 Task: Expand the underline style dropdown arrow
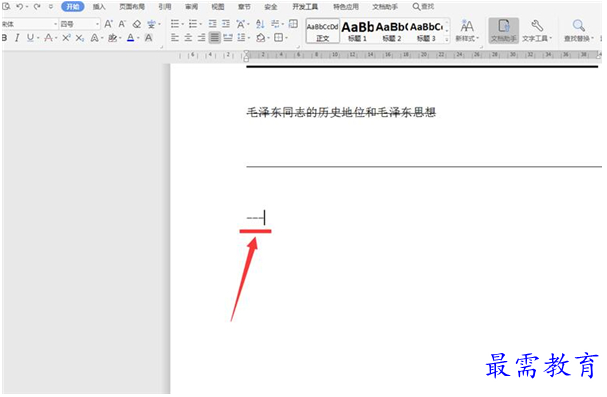[38, 38]
